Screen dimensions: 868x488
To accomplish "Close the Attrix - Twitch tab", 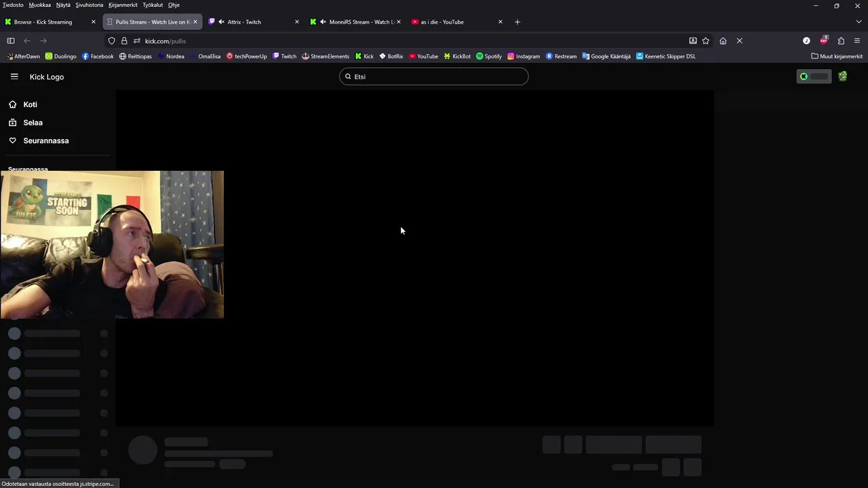I will [x=297, y=22].
